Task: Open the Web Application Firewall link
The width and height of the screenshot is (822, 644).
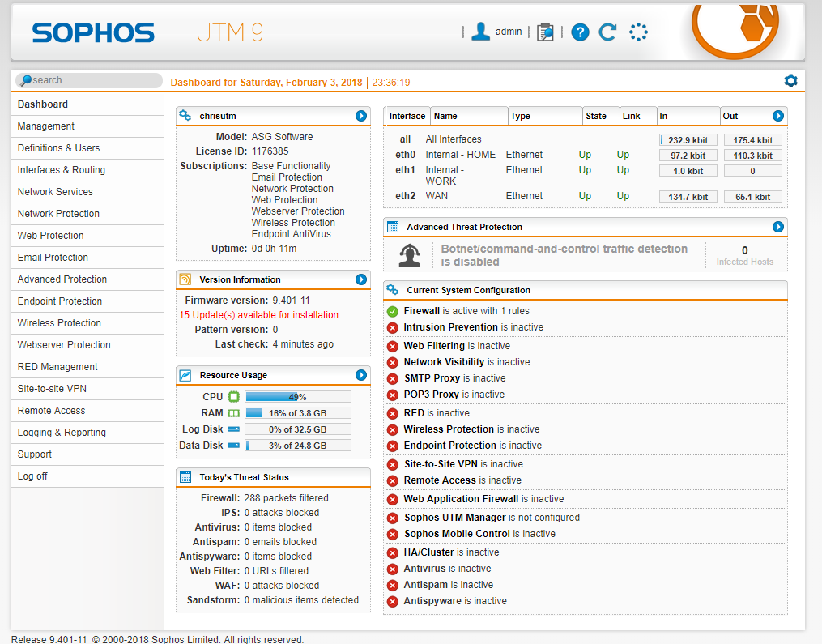Action: (x=483, y=499)
